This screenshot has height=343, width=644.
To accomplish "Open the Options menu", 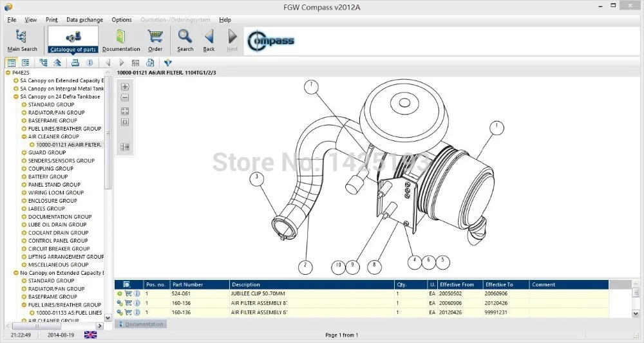I will point(122,20).
